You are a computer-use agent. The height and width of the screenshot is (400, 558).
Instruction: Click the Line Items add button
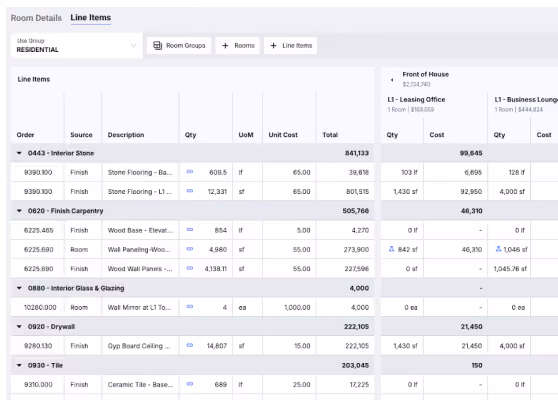290,46
